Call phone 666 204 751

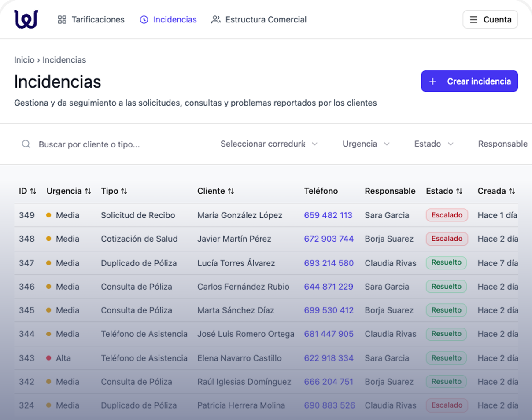click(x=329, y=382)
